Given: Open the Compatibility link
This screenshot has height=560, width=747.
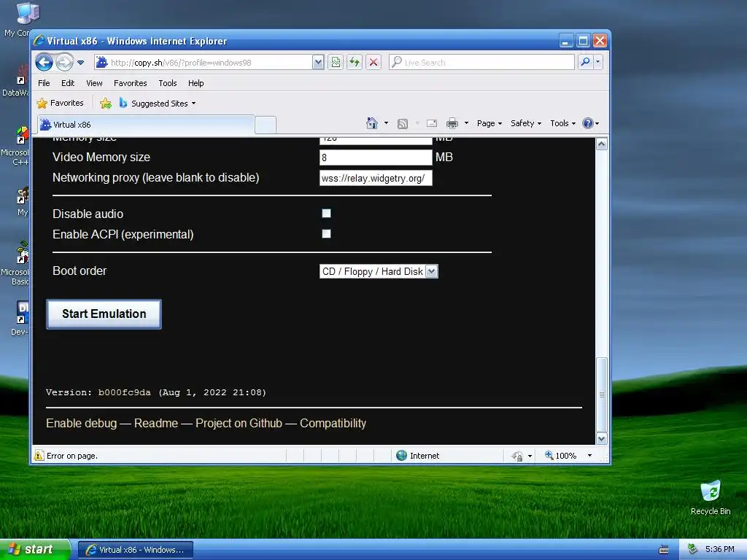Looking at the screenshot, I should pos(333,424).
